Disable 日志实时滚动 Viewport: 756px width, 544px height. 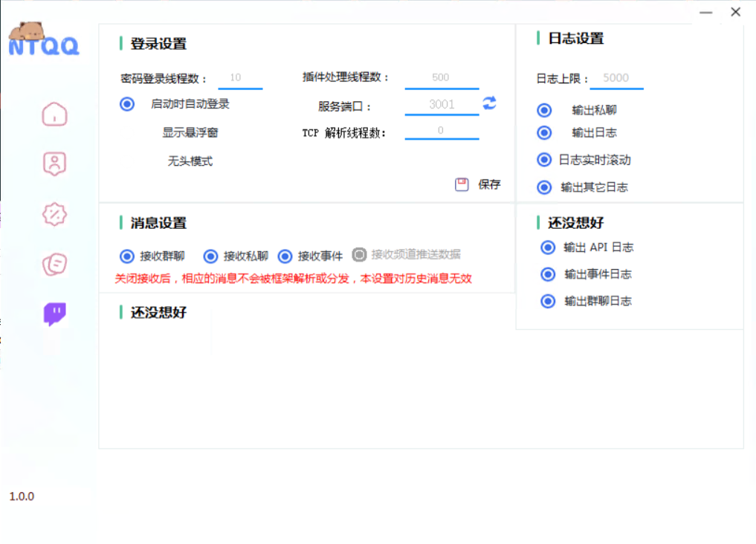tap(545, 160)
